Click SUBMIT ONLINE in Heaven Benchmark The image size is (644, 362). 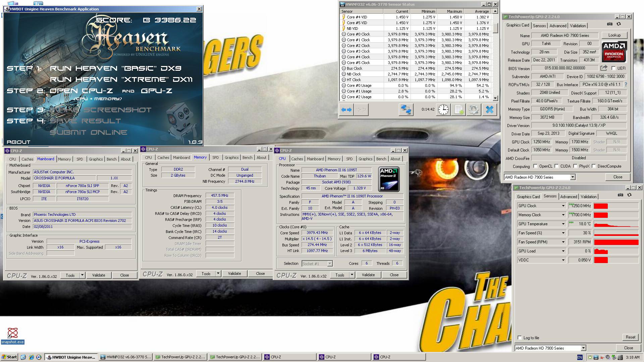click(89, 132)
